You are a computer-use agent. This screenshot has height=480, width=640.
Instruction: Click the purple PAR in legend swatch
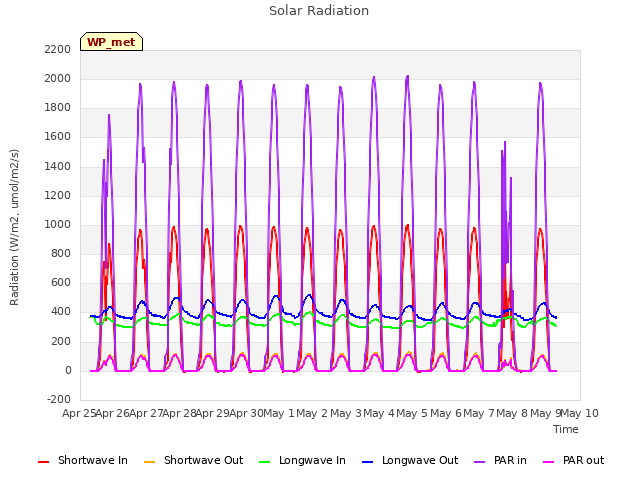click(x=480, y=462)
